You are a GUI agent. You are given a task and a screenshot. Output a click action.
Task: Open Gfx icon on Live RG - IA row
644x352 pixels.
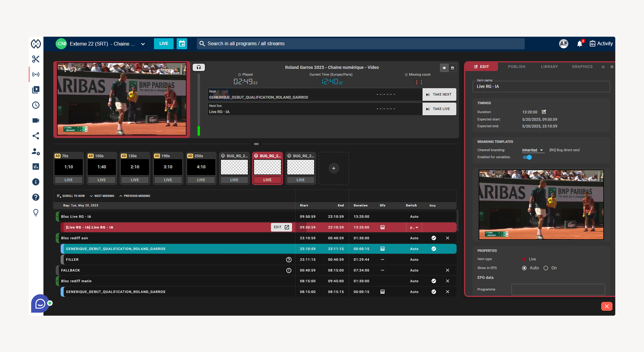point(382,227)
